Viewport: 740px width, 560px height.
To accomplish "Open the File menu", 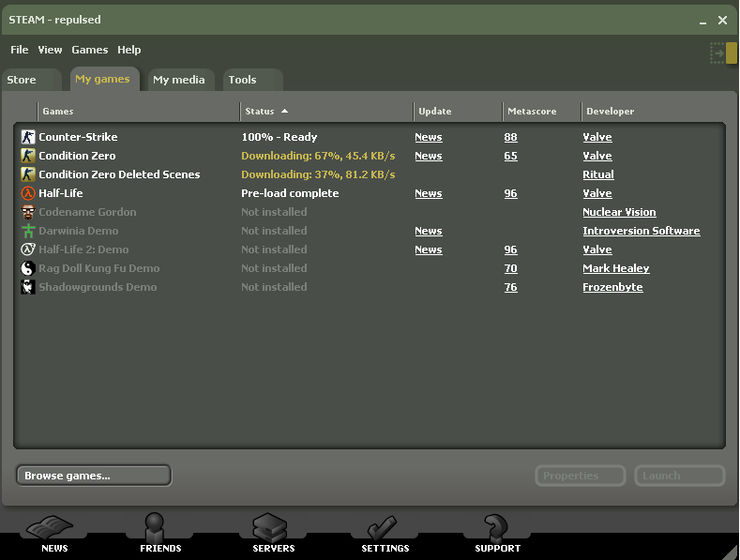I will [x=20, y=50].
